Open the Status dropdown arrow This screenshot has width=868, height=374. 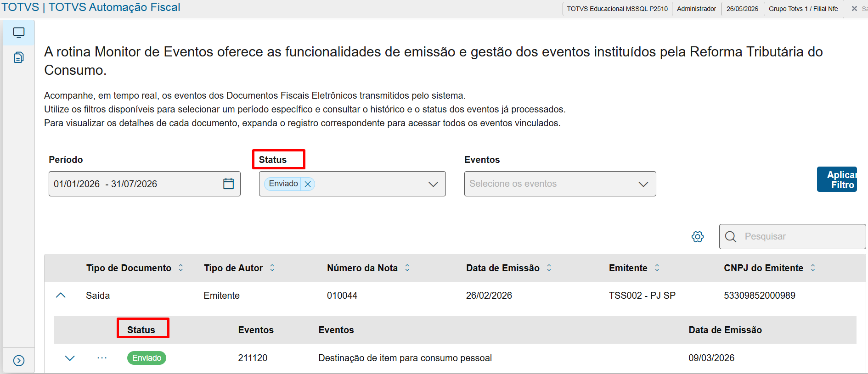tap(433, 184)
